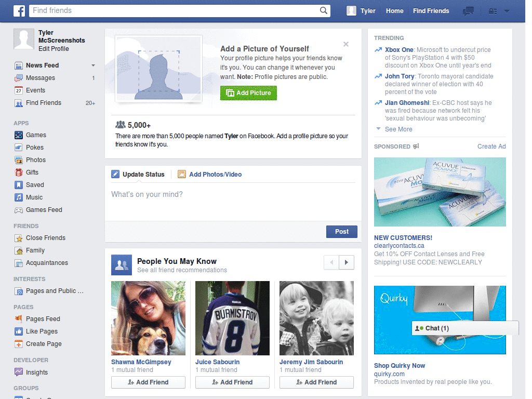Open the Saved bookmark icon
The image size is (532, 399).
tap(19, 185)
